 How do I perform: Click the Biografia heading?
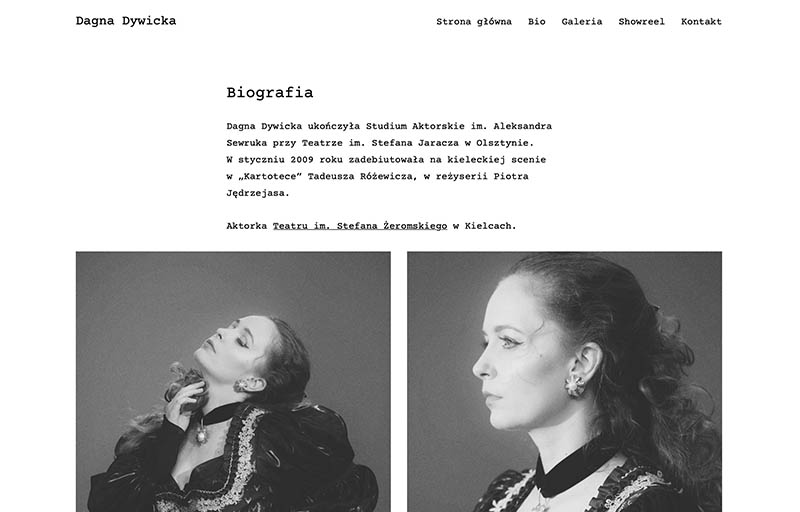pos(269,92)
